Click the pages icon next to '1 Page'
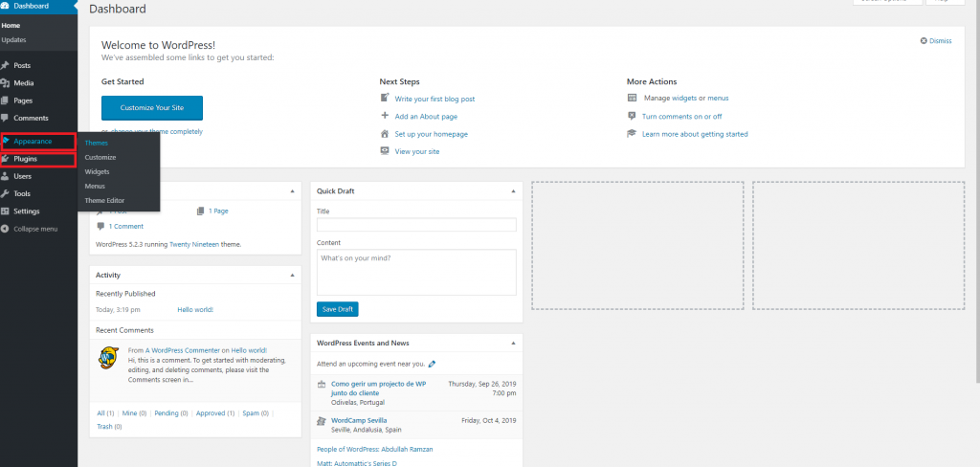 tap(200, 211)
